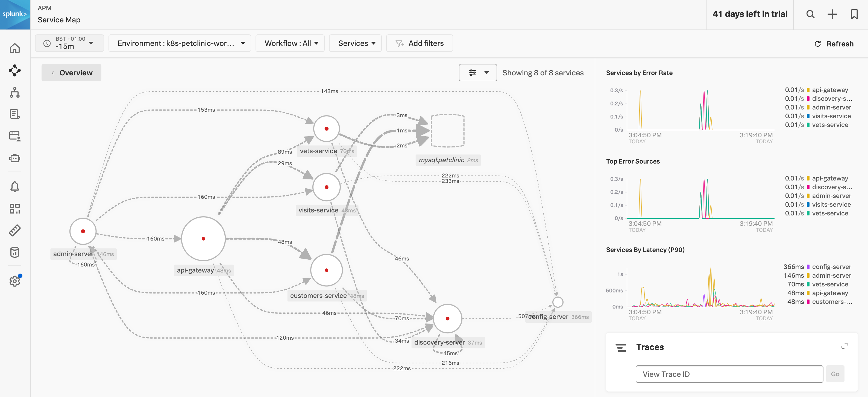Click discovery-s... swatch in Top Error Sources

(x=808, y=187)
